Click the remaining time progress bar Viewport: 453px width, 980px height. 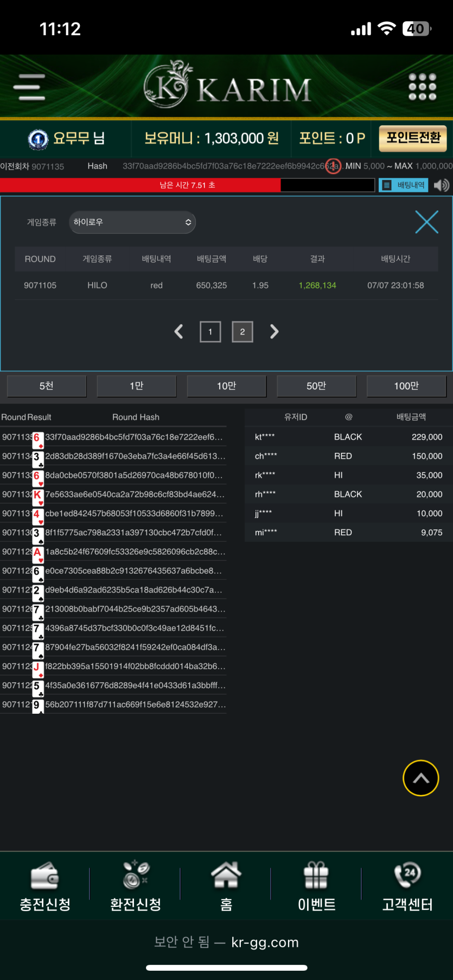coord(187,185)
